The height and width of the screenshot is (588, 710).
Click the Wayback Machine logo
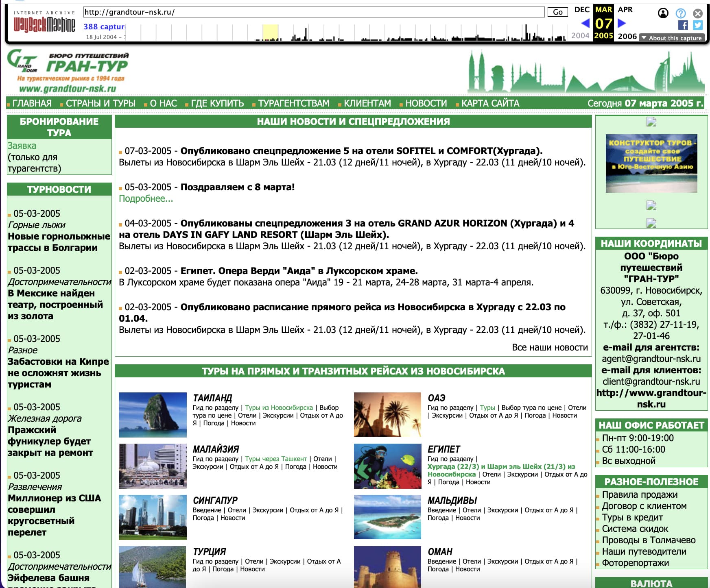[x=44, y=24]
